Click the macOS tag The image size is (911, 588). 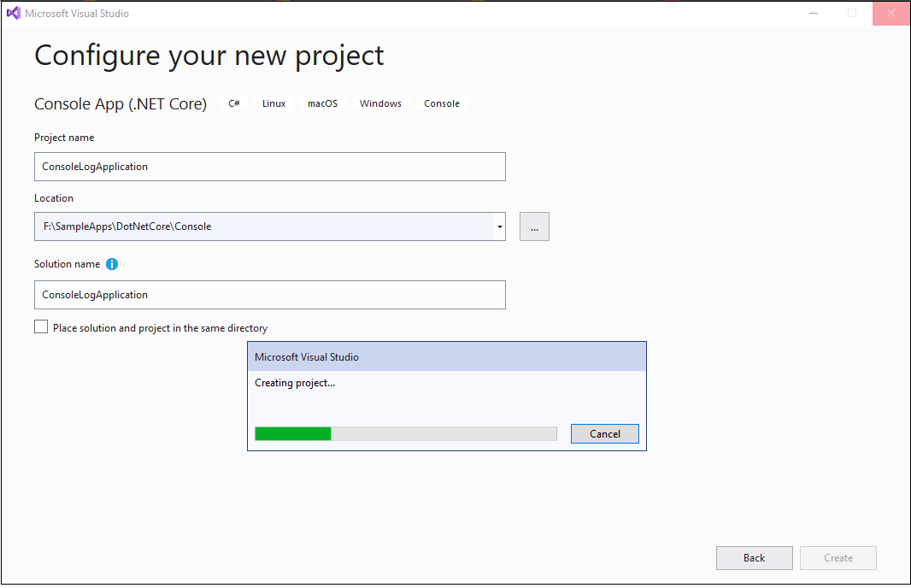[322, 103]
